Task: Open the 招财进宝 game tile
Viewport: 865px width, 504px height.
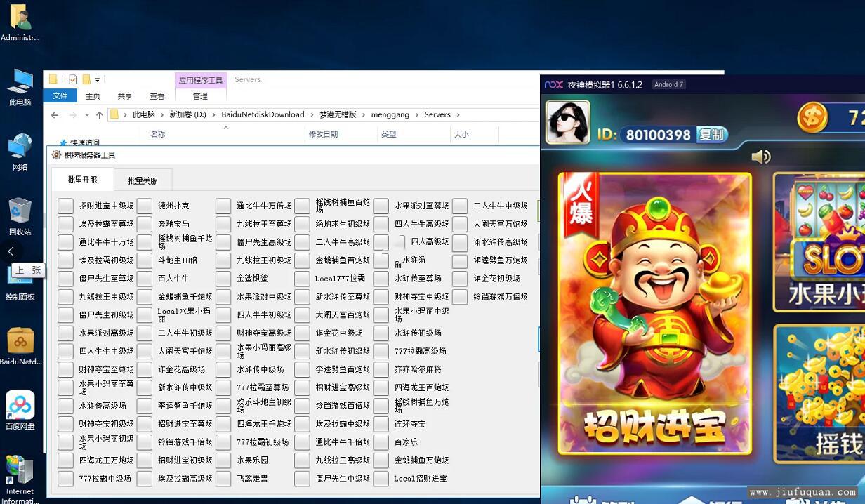Action: pos(654,313)
